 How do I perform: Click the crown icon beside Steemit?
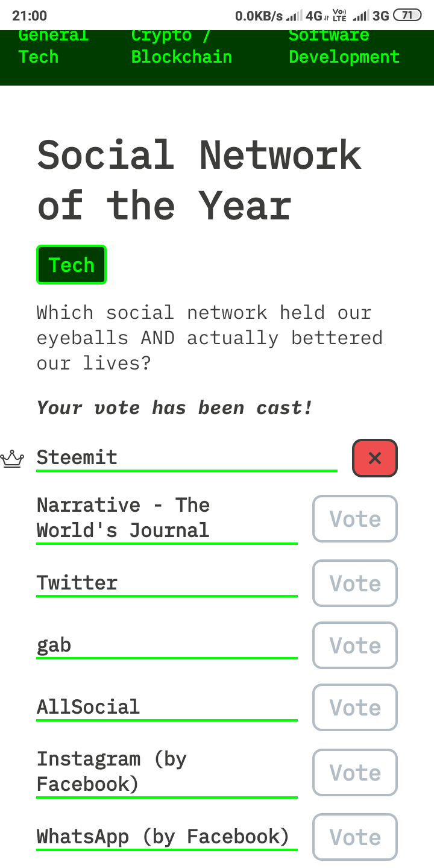(12, 459)
